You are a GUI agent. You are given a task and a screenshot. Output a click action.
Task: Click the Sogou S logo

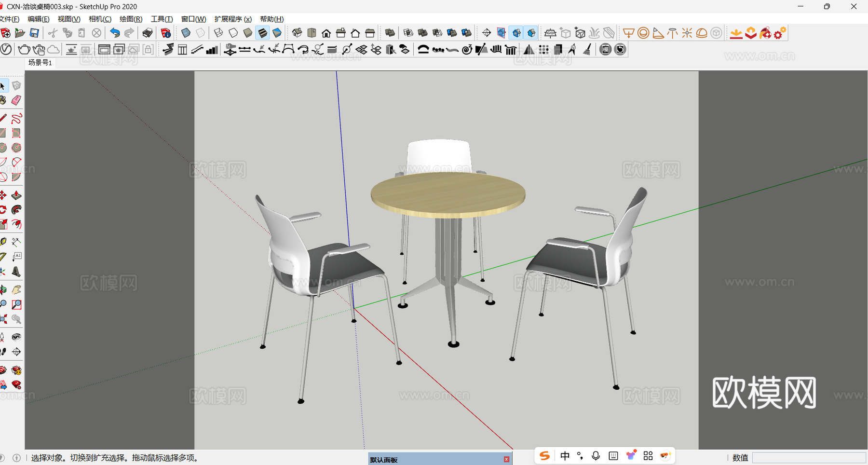[x=544, y=456]
